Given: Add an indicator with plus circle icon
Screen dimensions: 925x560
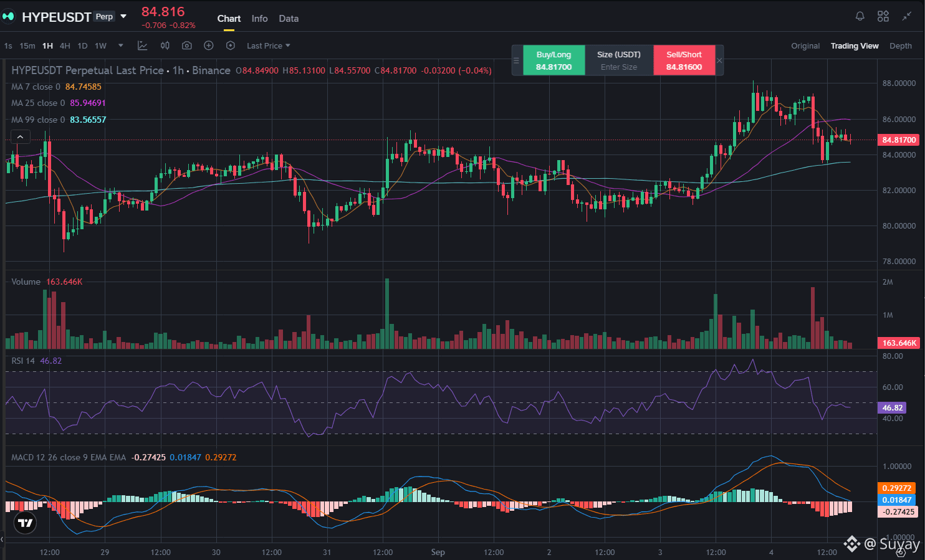Looking at the screenshot, I should point(209,45).
